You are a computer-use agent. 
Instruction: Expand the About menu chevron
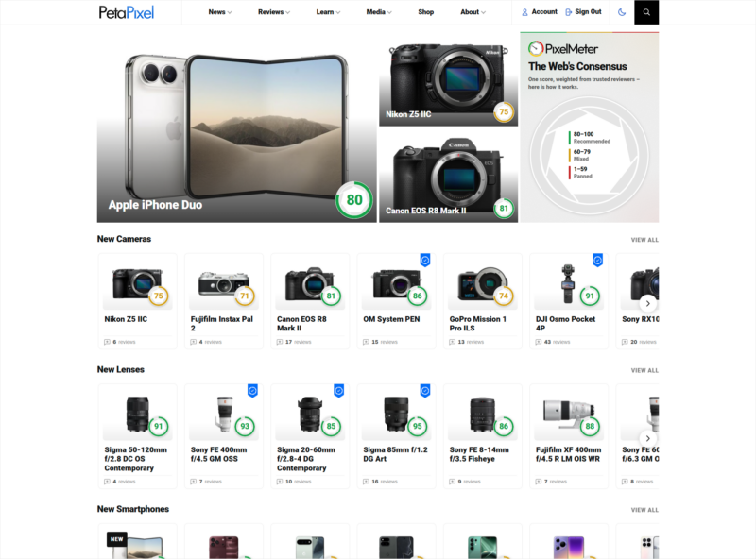click(x=484, y=12)
